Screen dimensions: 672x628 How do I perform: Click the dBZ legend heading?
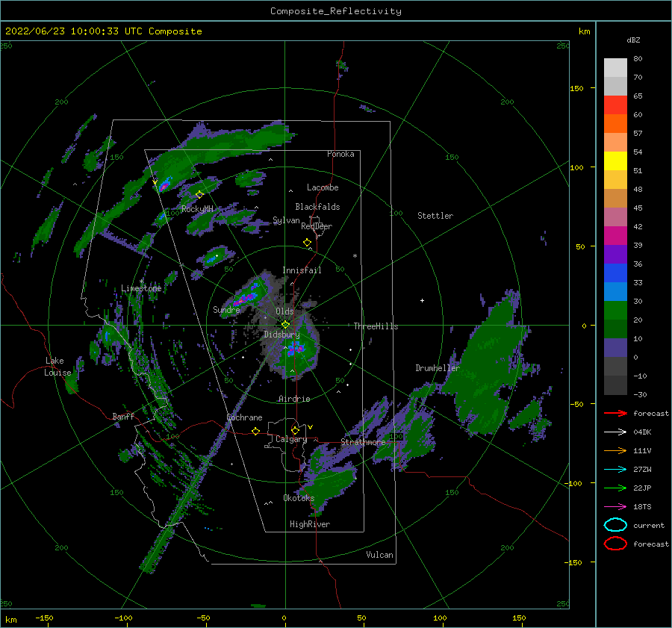[x=633, y=40]
